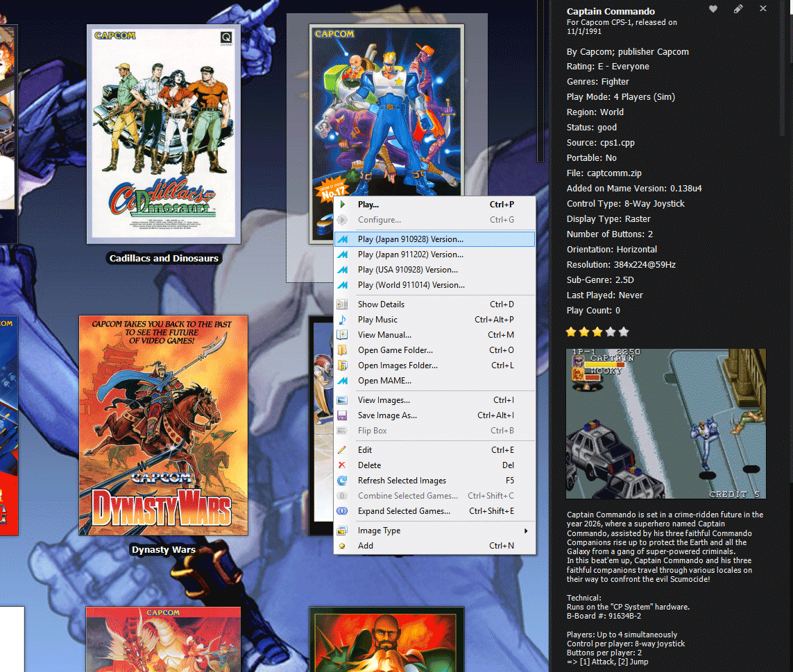Viewport: 793px width, 672px height.
Task: Select Add in the context menu
Action: (x=434, y=546)
